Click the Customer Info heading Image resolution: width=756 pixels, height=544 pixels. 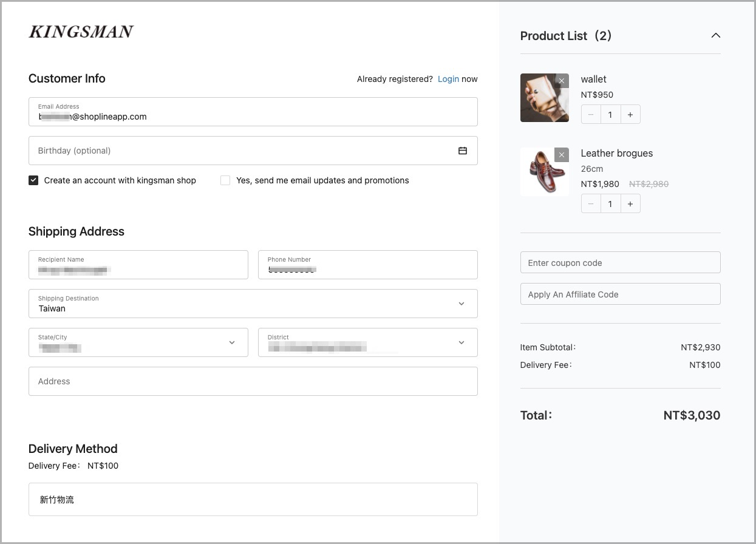[x=67, y=78]
